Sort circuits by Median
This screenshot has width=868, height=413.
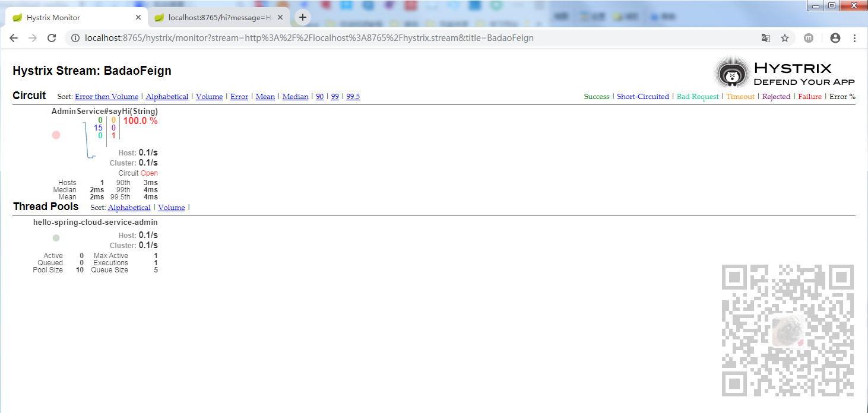(x=295, y=97)
